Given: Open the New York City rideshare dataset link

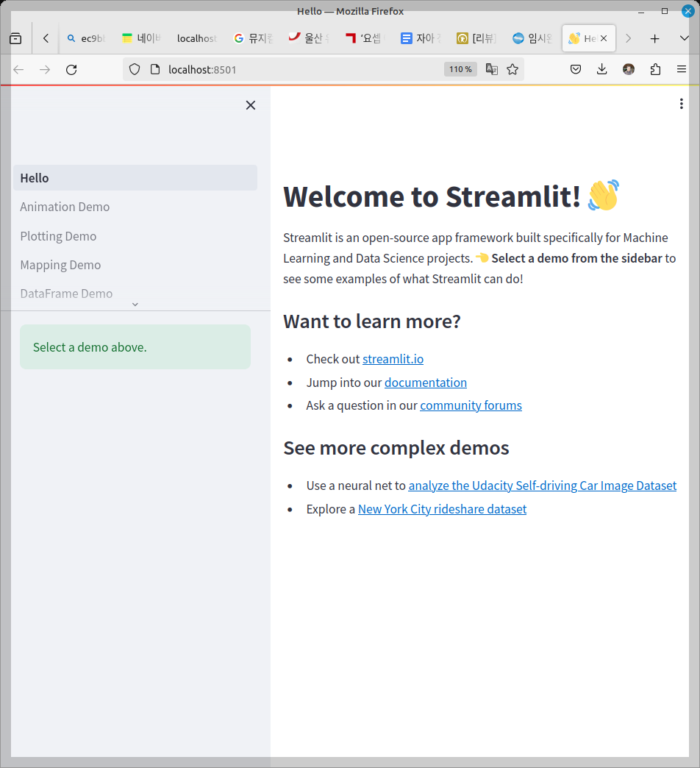Looking at the screenshot, I should click(442, 509).
